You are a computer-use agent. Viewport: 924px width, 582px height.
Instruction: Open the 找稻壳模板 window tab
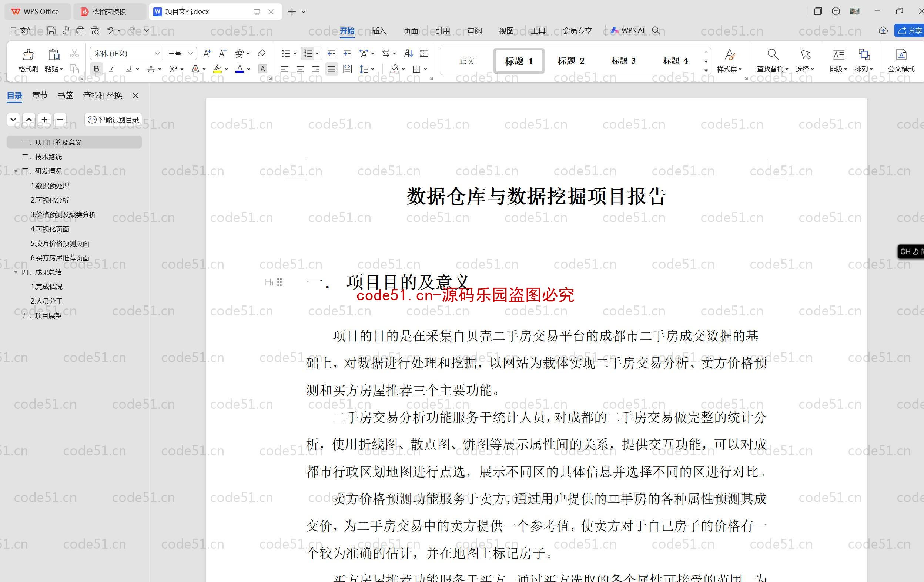pos(109,11)
